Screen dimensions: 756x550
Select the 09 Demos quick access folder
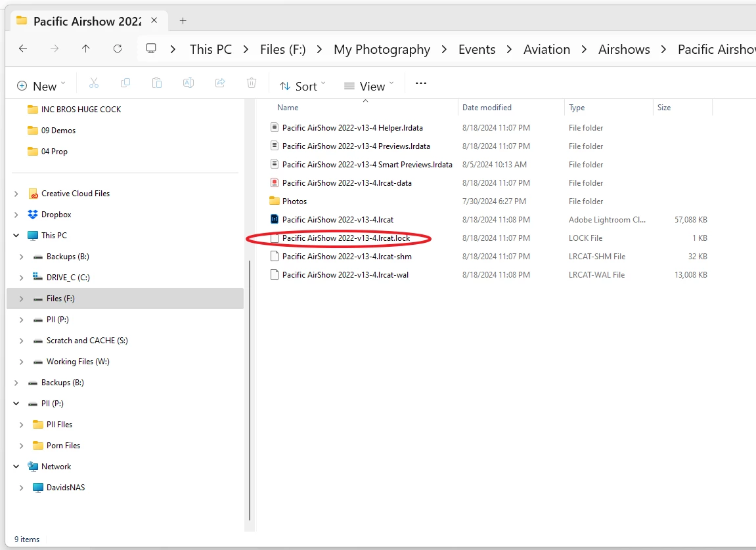tap(58, 130)
